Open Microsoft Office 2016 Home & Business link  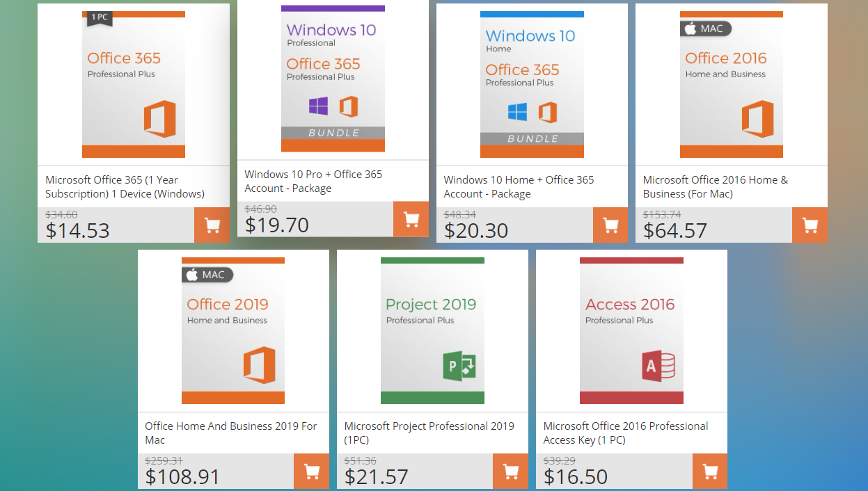pyautogui.click(x=716, y=186)
